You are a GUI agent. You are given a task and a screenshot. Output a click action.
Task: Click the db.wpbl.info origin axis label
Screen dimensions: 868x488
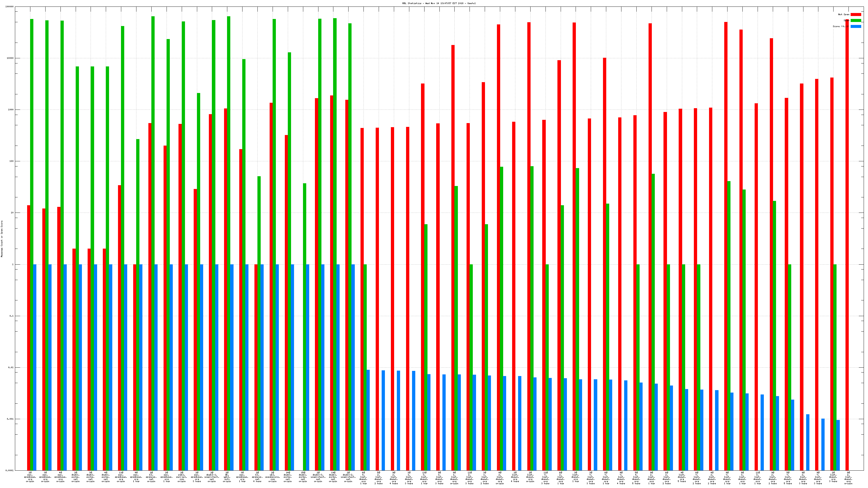(227, 477)
